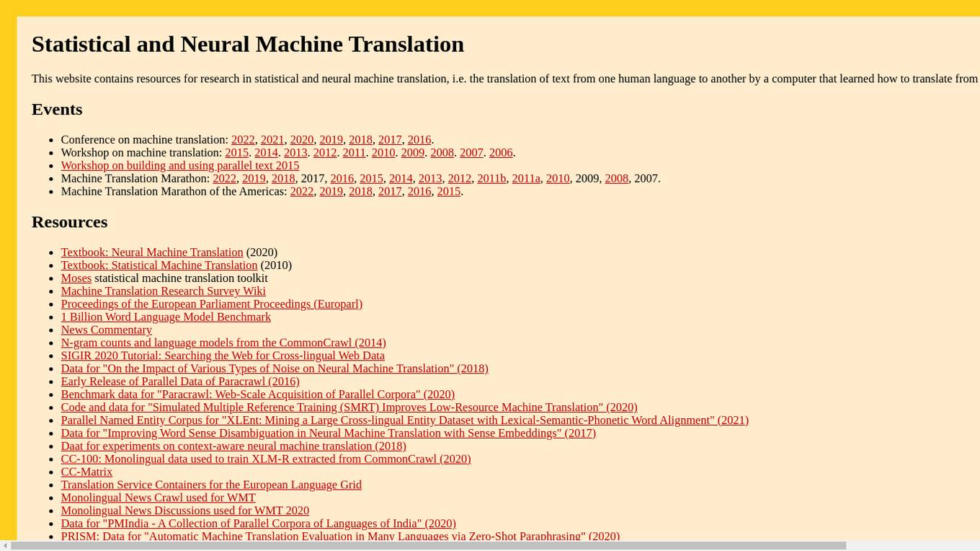Open SIGIR 2020 Tutorial link
The image size is (980, 551).
pyautogui.click(x=223, y=356)
